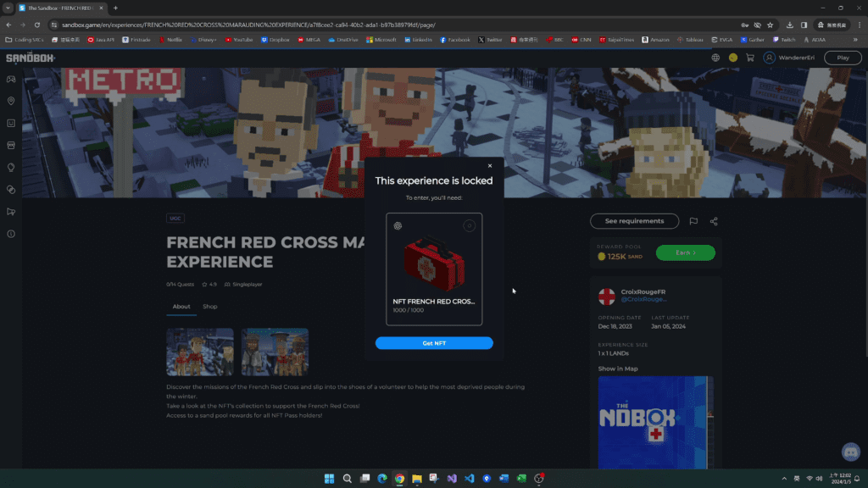Click the CroixRougeFR red cross avatar
The image size is (868, 488).
(x=607, y=296)
